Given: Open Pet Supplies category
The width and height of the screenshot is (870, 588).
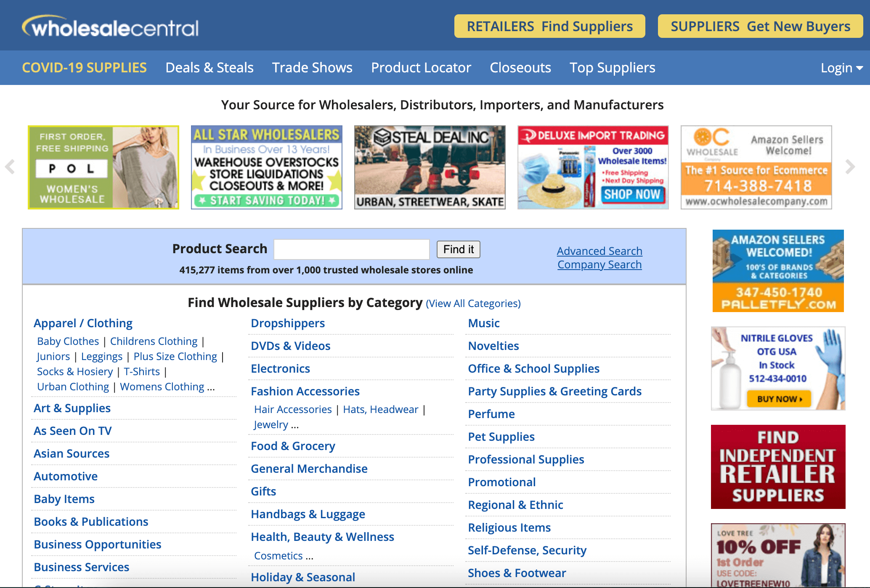Looking at the screenshot, I should [501, 437].
